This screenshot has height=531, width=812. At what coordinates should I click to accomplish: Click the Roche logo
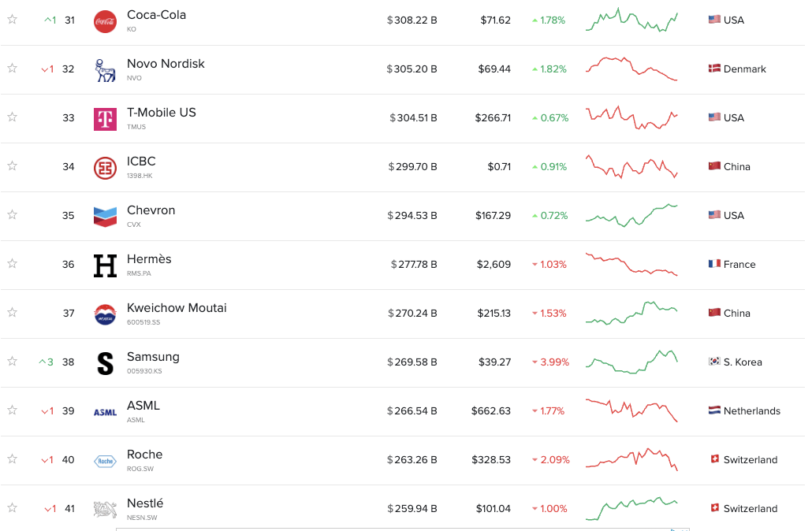click(105, 461)
